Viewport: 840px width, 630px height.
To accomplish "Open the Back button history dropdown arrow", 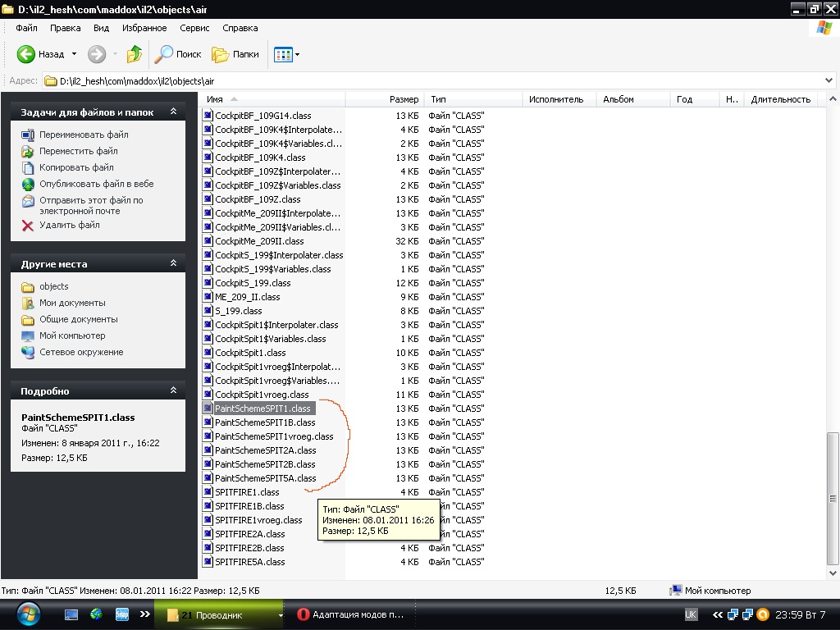I will click(74, 54).
